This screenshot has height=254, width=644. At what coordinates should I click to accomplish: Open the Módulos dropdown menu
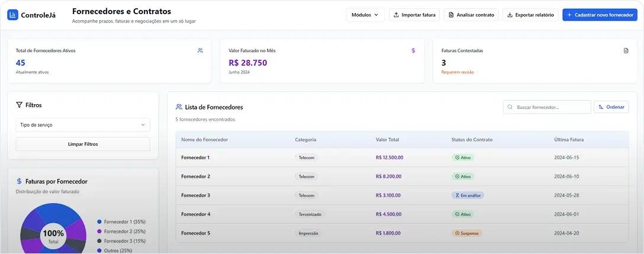365,15
